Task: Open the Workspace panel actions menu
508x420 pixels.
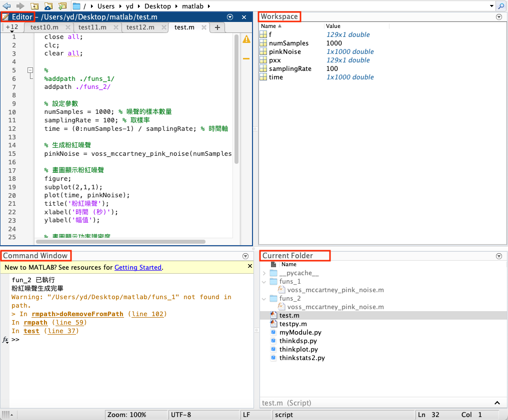Action: [498, 16]
